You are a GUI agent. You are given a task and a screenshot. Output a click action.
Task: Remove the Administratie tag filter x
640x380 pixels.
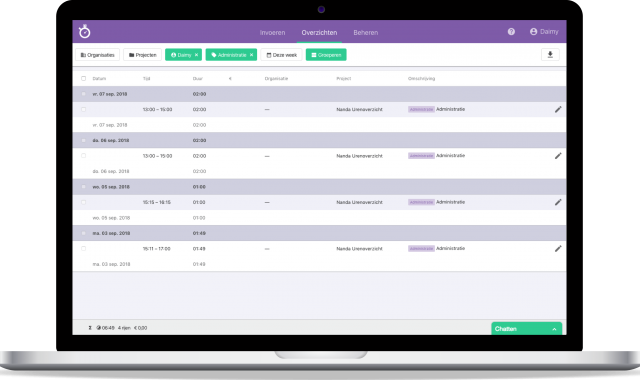(x=251, y=55)
